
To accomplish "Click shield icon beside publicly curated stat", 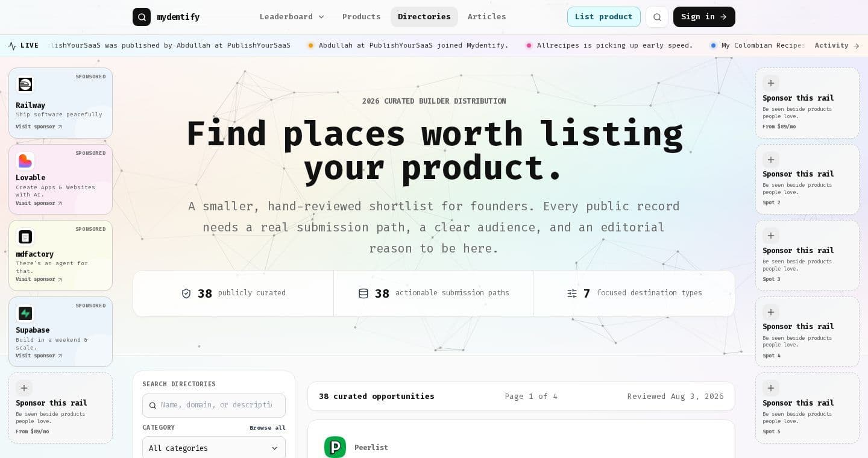I will [x=186, y=293].
